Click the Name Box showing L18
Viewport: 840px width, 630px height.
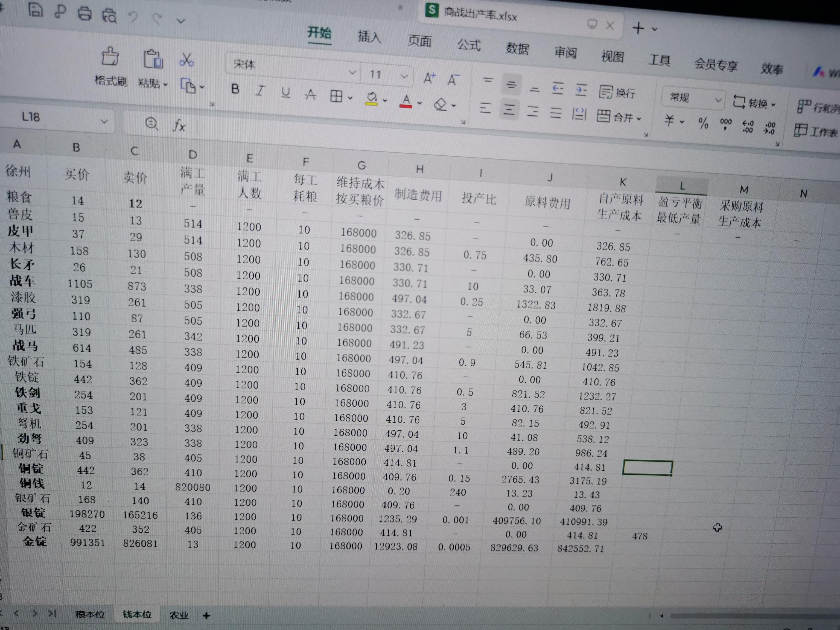[x=31, y=117]
